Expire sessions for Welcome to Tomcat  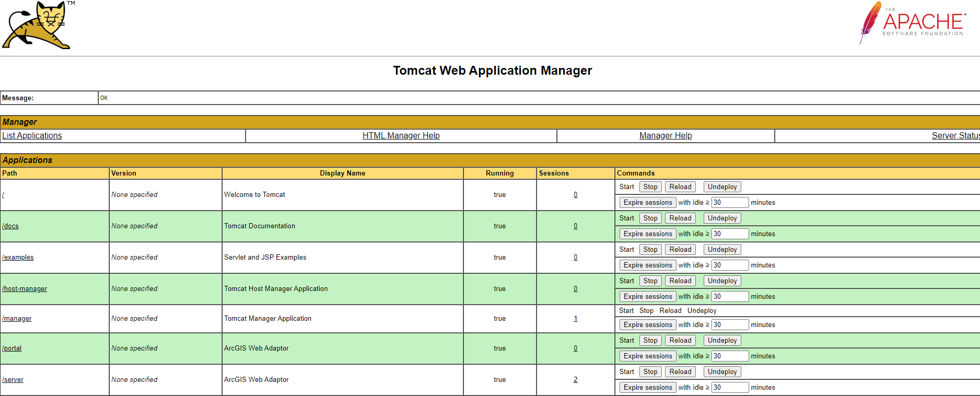coord(648,203)
